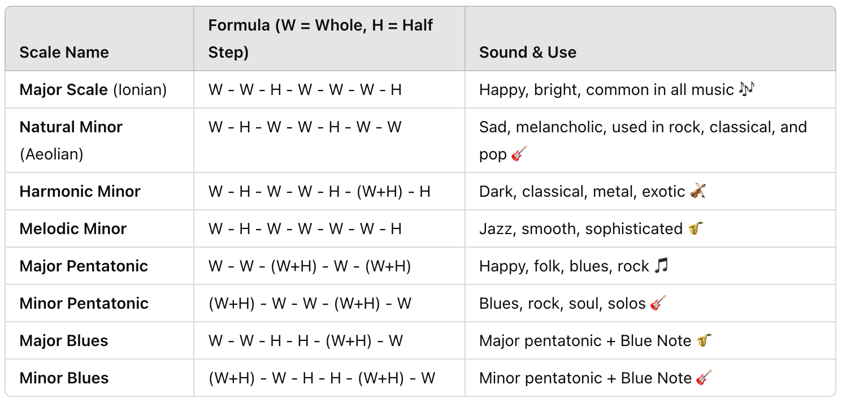Screen dimensions: 868x406
Task: Click the Harmonic Minor scale name
Action: 80,192
